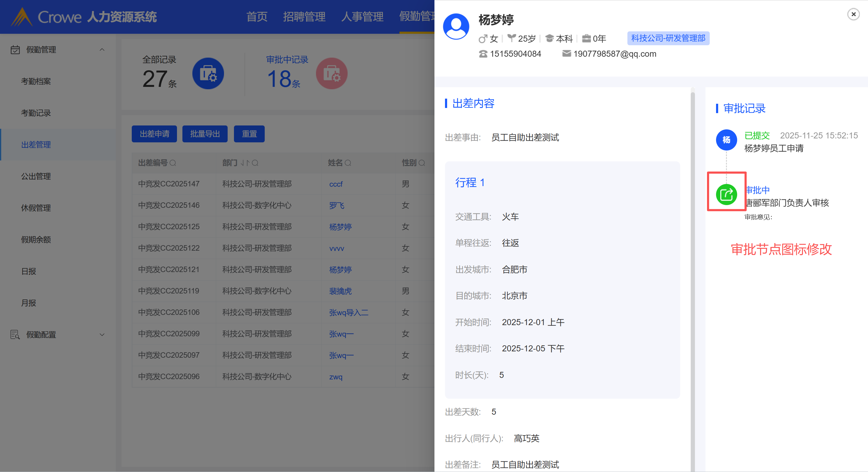Screen dimensions: 868x472
Task: Click the 全部记录 blue briefcase icon
Action: pyautogui.click(x=208, y=74)
